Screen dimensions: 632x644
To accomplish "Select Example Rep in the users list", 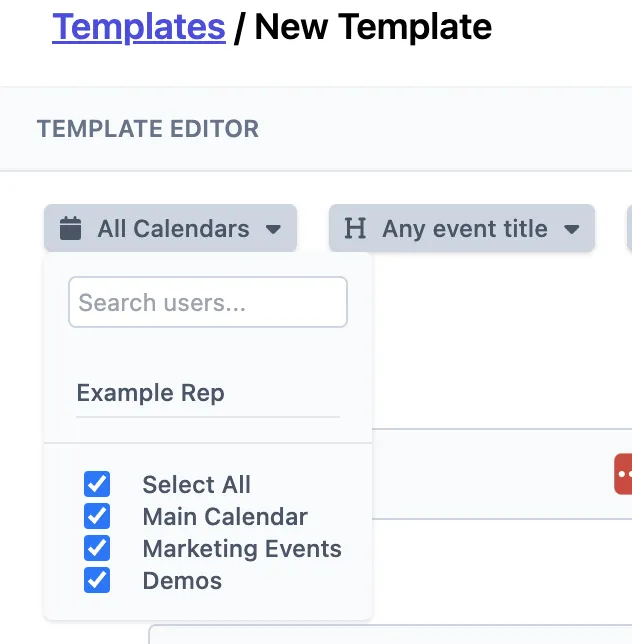I will [151, 393].
